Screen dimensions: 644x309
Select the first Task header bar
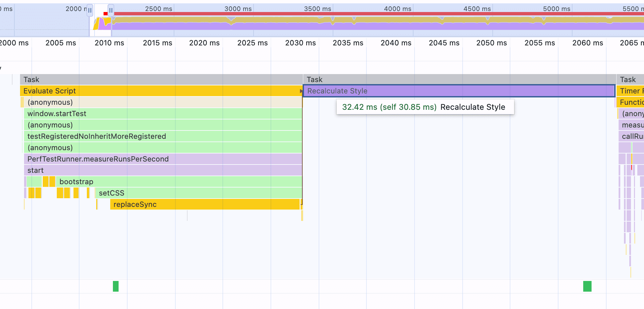tap(134, 79)
